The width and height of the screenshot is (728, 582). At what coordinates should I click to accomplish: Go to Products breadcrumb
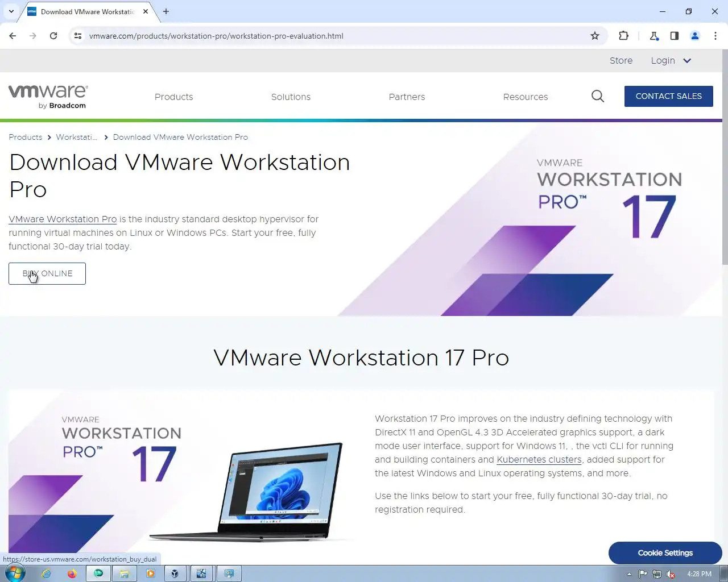(x=26, y=137)
